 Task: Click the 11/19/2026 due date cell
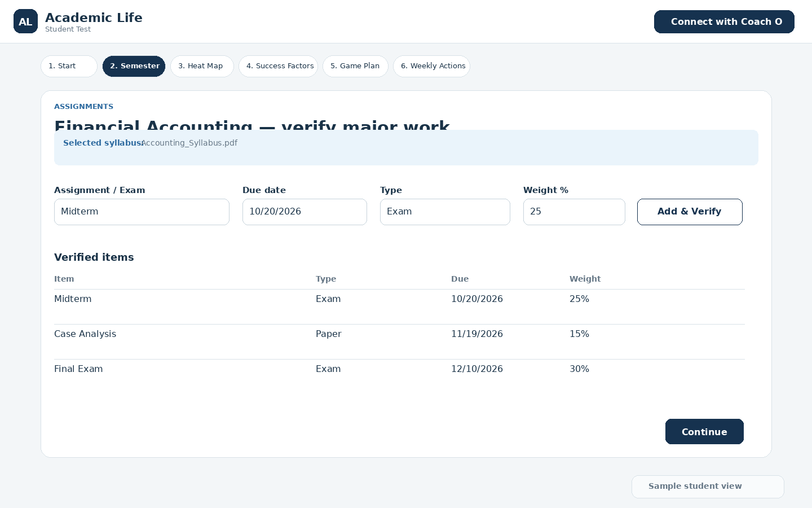coord(477,334)
